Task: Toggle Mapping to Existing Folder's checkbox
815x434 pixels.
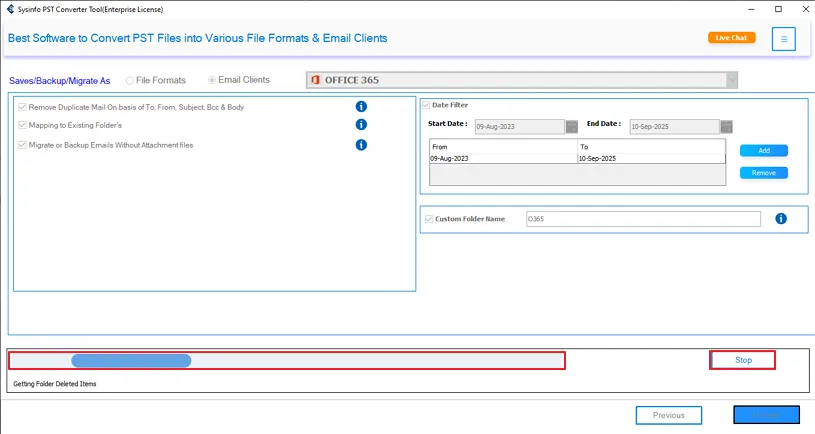Action: [22, 126]
